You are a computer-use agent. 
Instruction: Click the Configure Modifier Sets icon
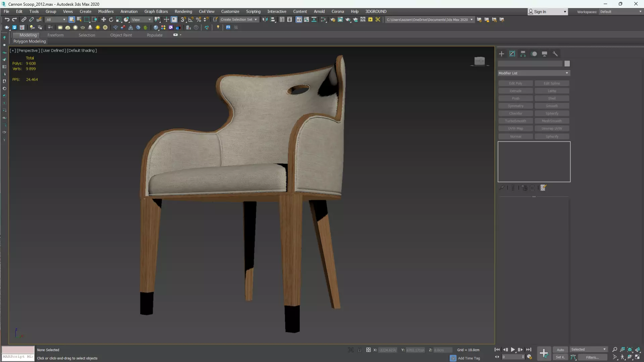click(543, 188)
